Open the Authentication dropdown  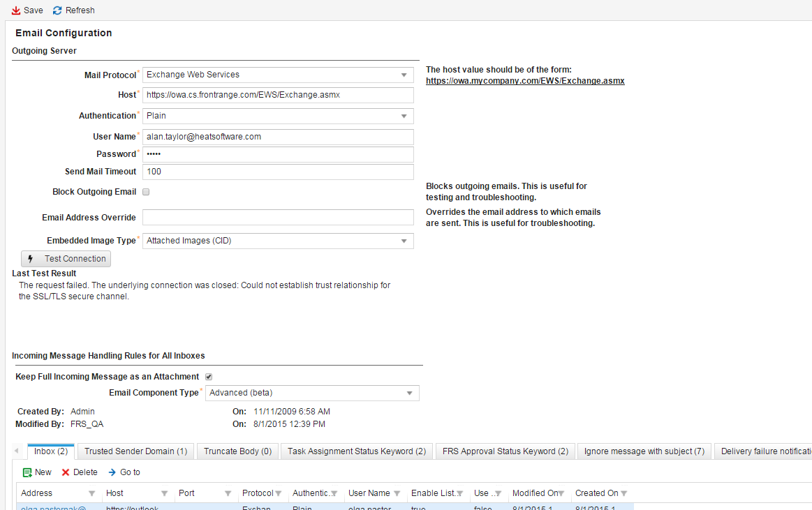click(404, 115)
